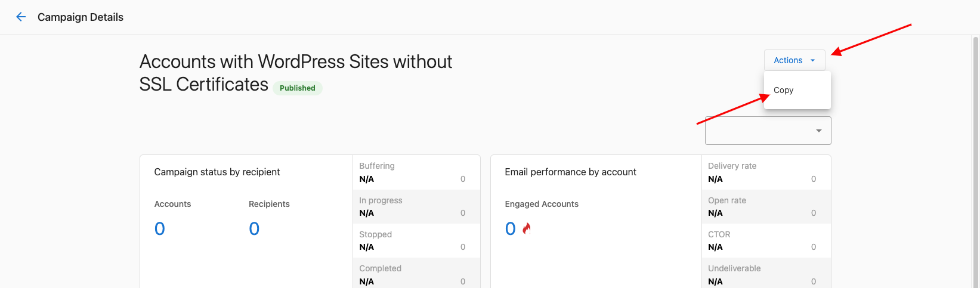Select the Undeliverable row
980x288 pixels.
766,273
